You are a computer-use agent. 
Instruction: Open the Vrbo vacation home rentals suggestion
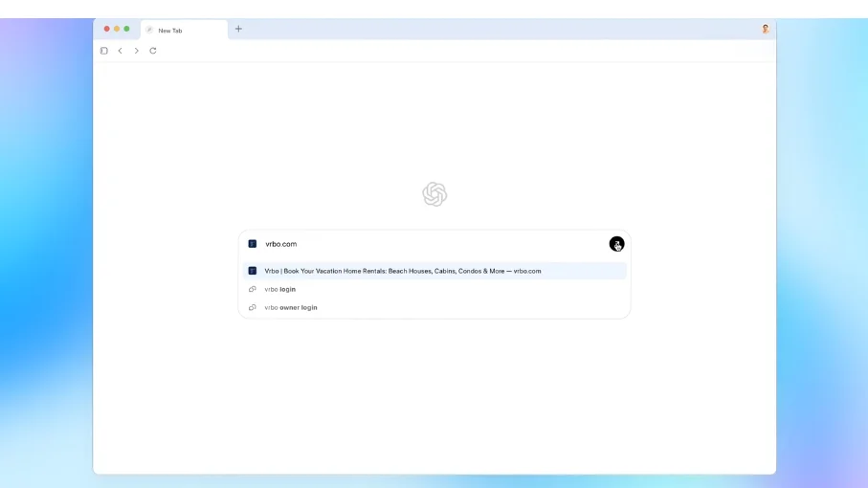click(402, 271)
